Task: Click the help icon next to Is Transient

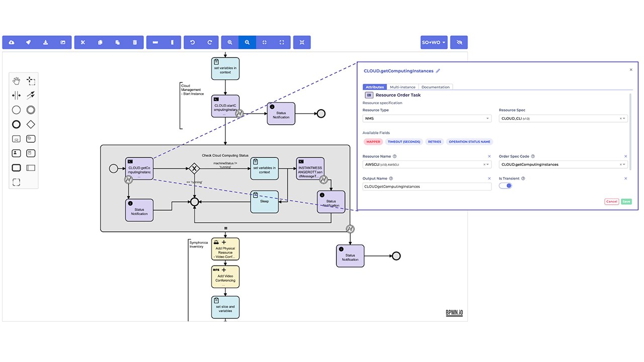Action: pyautogui.click(x=523, y=178)
